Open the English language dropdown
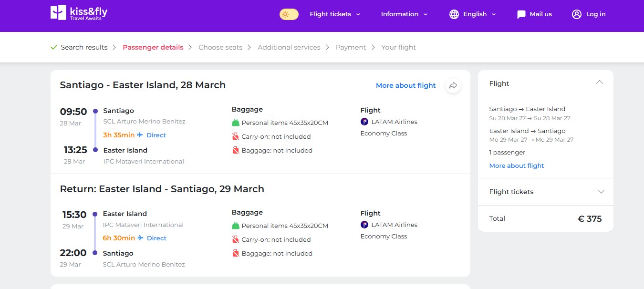This screenshot has height=289, width=644. click(479, 14)
